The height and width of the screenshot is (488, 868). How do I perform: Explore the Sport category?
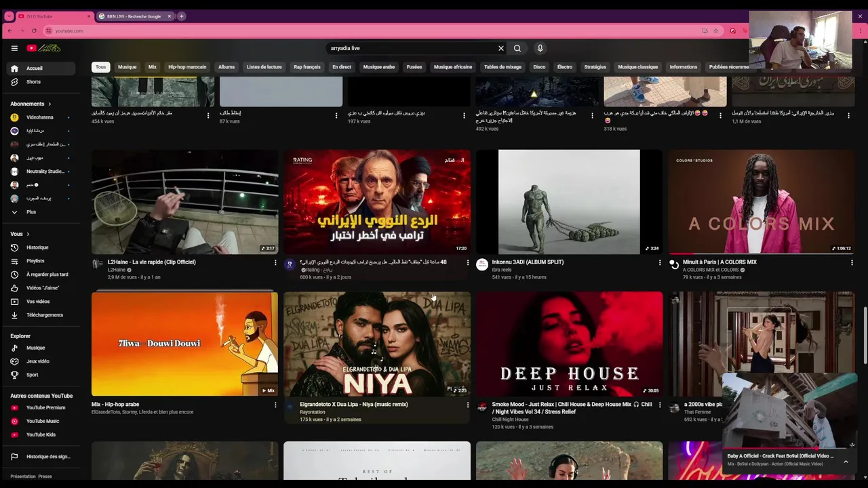click(x=42, y=375)
